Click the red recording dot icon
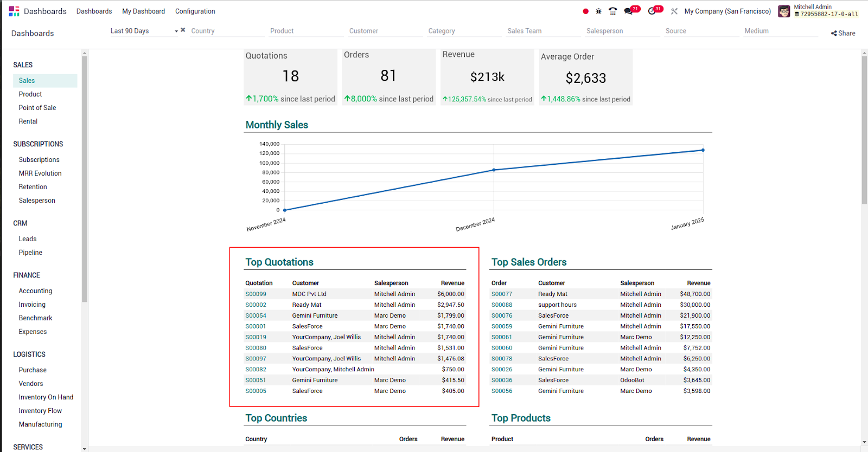The height and width of the screenshot is (452, 868). [585, 11]
